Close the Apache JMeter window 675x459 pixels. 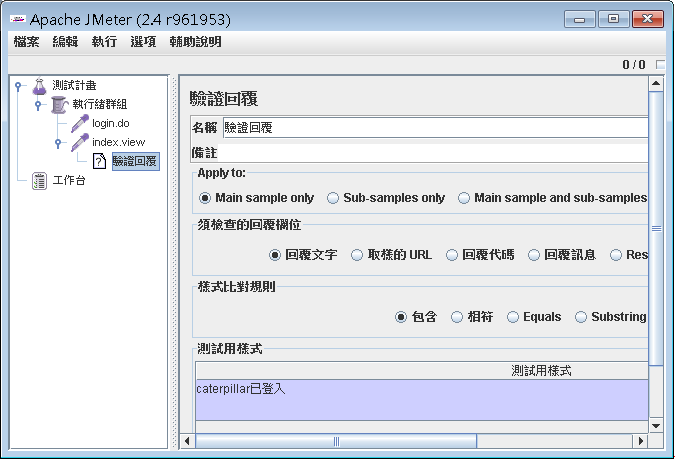[647, 19]
